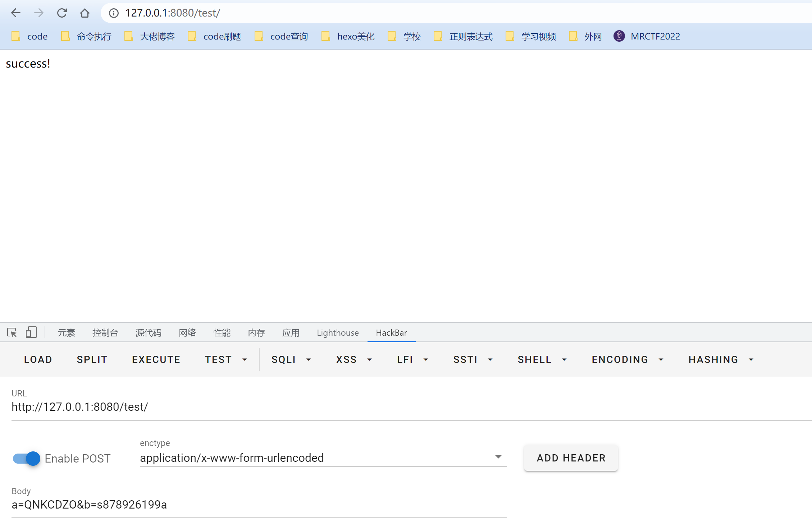The width and height of the screenshot is (812, 524).
Task: Click the browser back arrow
Action: pos(16,13)
